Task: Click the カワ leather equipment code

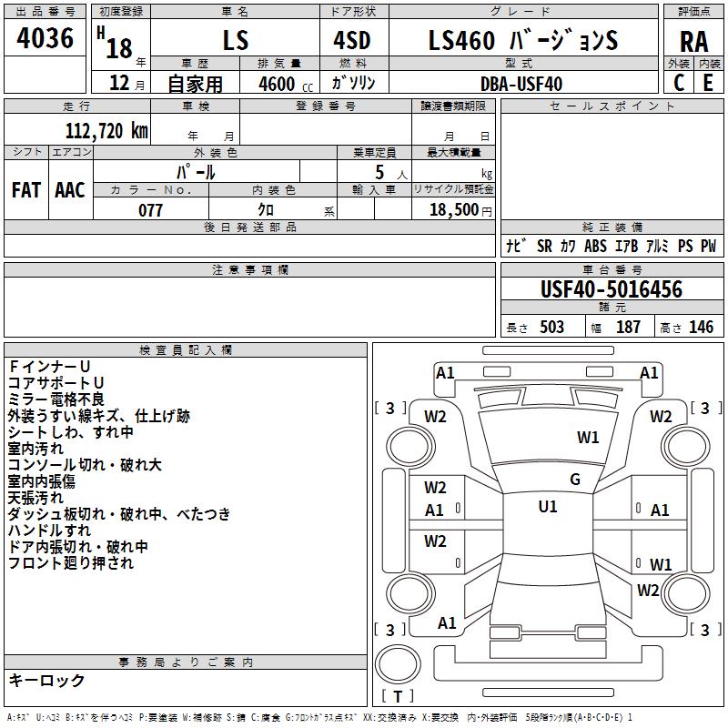Action: tap(568, 246)
